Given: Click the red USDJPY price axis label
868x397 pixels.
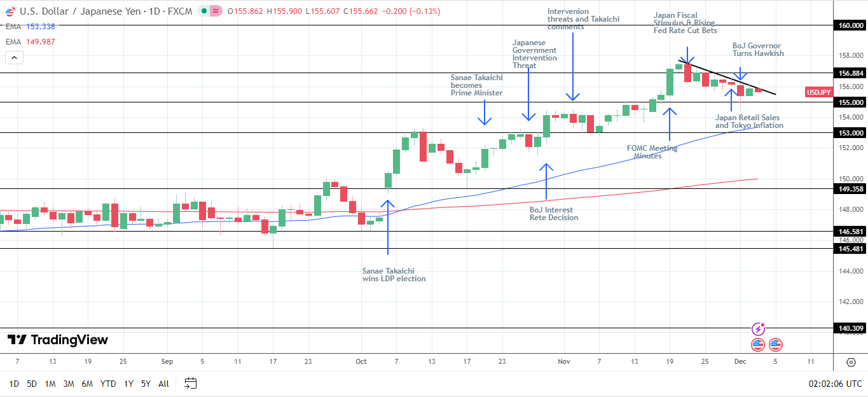Looking at the screenshot, I should point(818,92).
